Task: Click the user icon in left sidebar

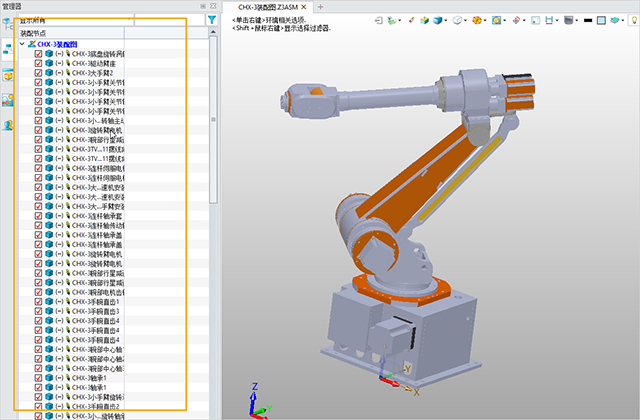Action: 7,125
